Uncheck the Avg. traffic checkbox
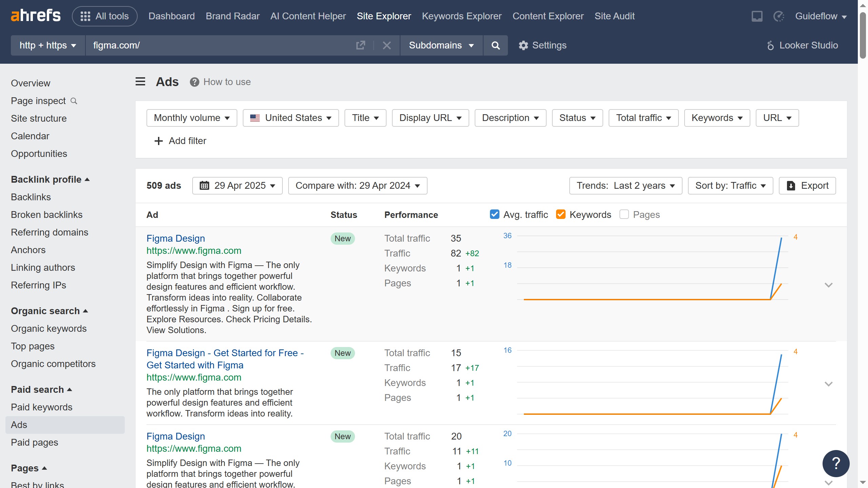868x488 pixels. 494,215
